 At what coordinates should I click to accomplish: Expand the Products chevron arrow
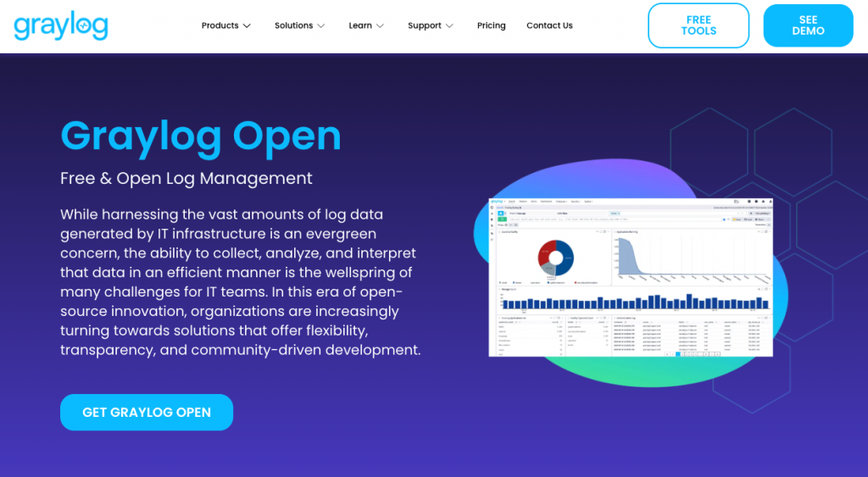pos(247,26)
